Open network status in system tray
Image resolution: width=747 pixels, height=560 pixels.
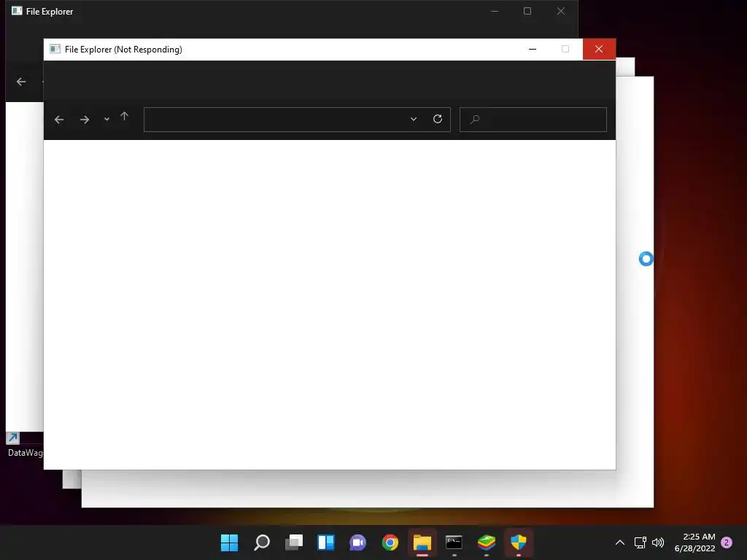click(640, 542)
